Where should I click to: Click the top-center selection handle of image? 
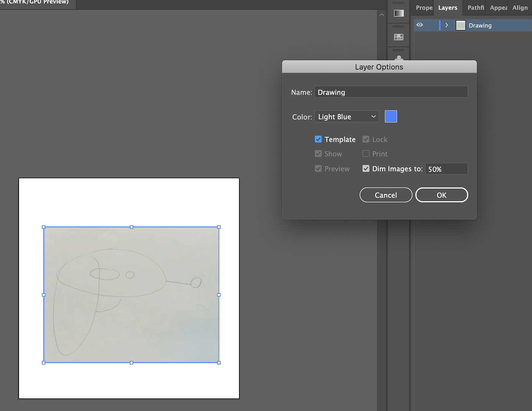pos(131,227)
